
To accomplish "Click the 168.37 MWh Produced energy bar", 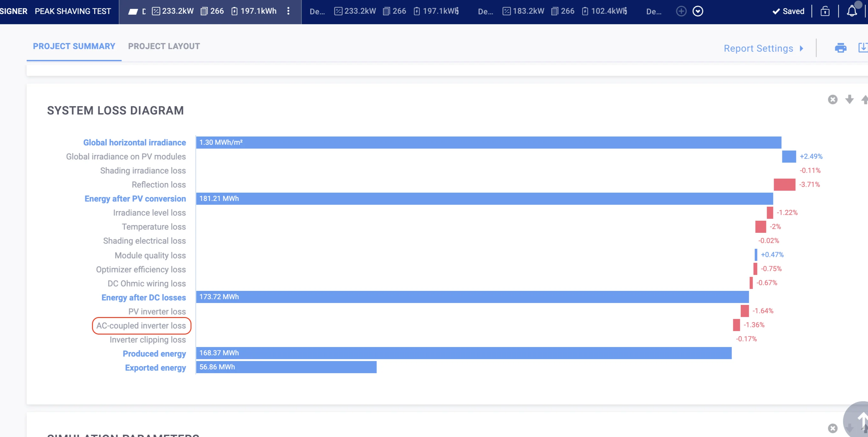I will tap(464, 353).
